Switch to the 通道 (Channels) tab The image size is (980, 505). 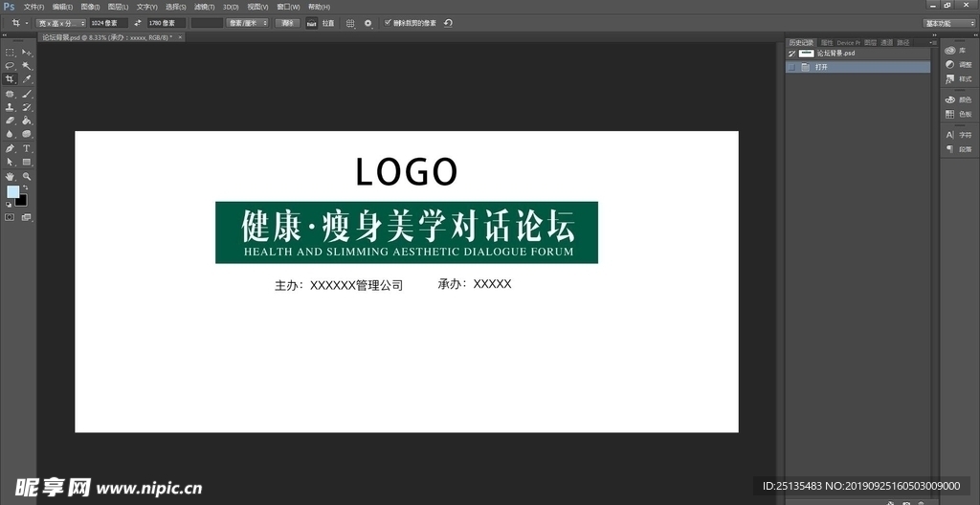tap(886, 43)
